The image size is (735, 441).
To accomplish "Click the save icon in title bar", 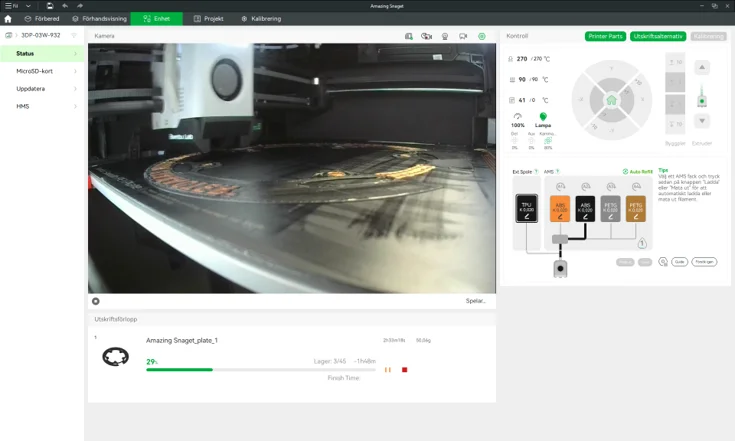I will coord(50,6).
